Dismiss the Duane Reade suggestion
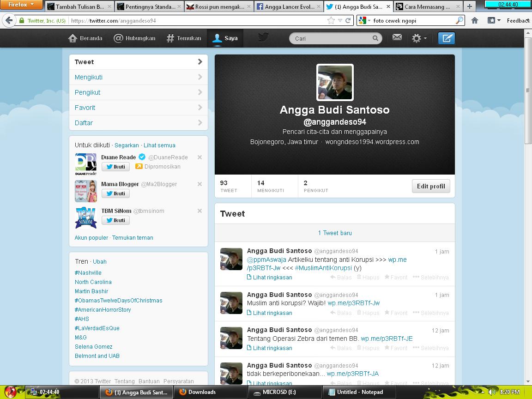532x399 pixels. (x=199, y=157)
